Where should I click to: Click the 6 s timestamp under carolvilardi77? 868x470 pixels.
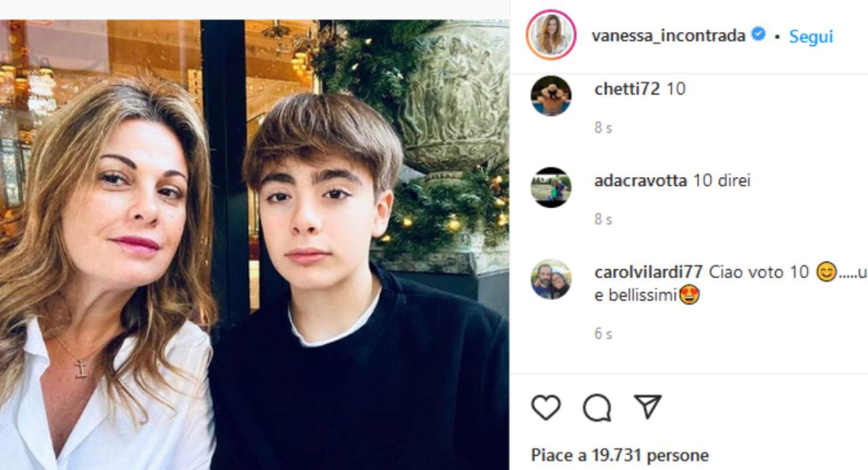pos(603,334)
